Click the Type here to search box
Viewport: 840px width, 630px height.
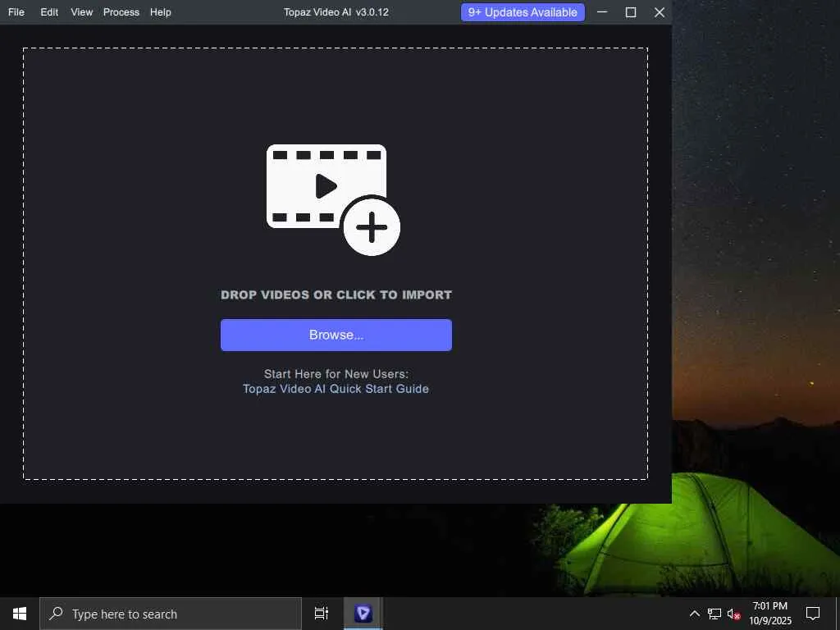(x=171, y=614)
